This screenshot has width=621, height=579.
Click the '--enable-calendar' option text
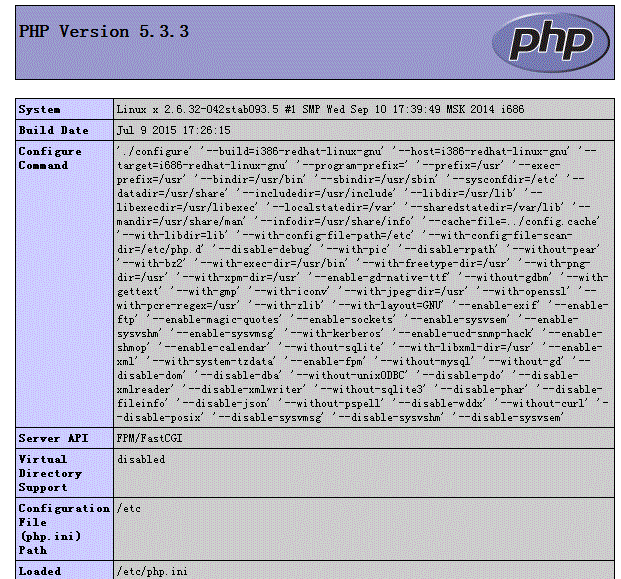pos(214,348)
